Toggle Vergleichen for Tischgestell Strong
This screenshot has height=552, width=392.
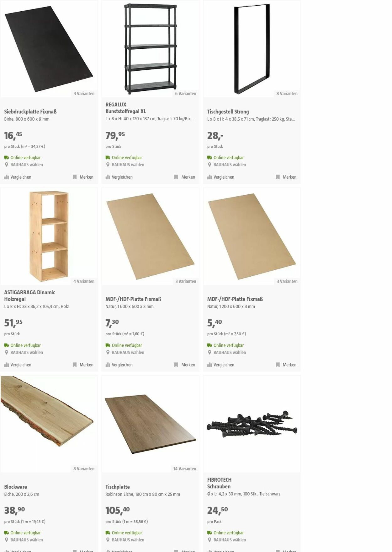click(x=221, y=177)
